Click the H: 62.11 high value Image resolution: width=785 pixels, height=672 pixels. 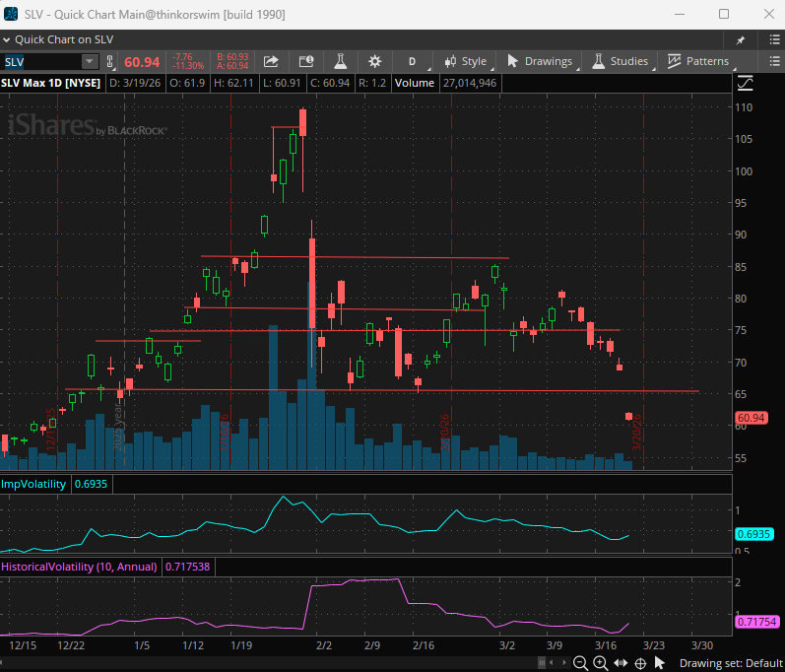[x=233, y=83]
